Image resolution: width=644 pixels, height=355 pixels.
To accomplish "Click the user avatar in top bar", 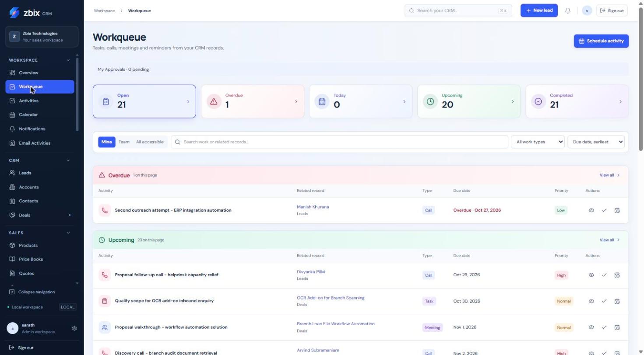I will pos(587,10).
